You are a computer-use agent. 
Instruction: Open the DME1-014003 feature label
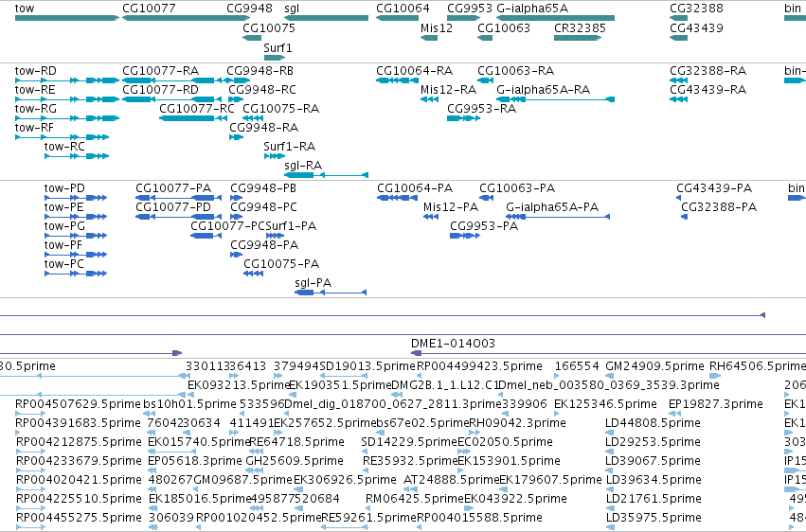453,343
